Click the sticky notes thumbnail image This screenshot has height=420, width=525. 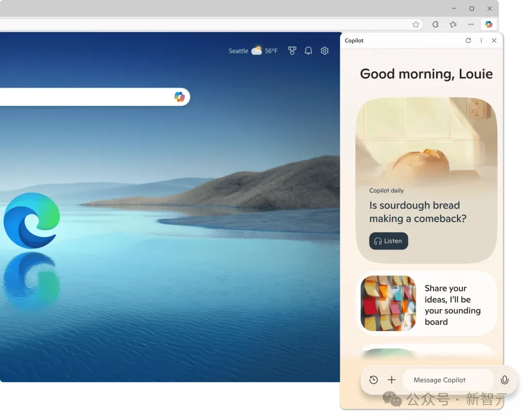388,303
